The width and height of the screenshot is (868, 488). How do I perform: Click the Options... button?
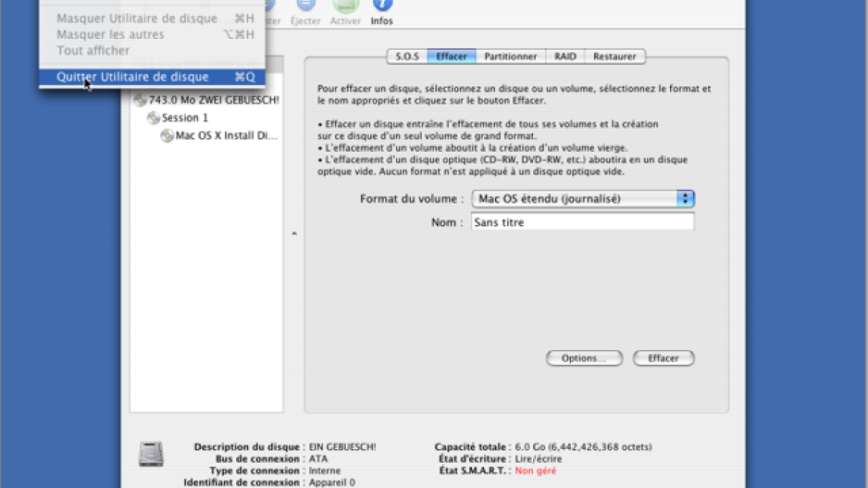pyautogui.click(x=584, y=358)
